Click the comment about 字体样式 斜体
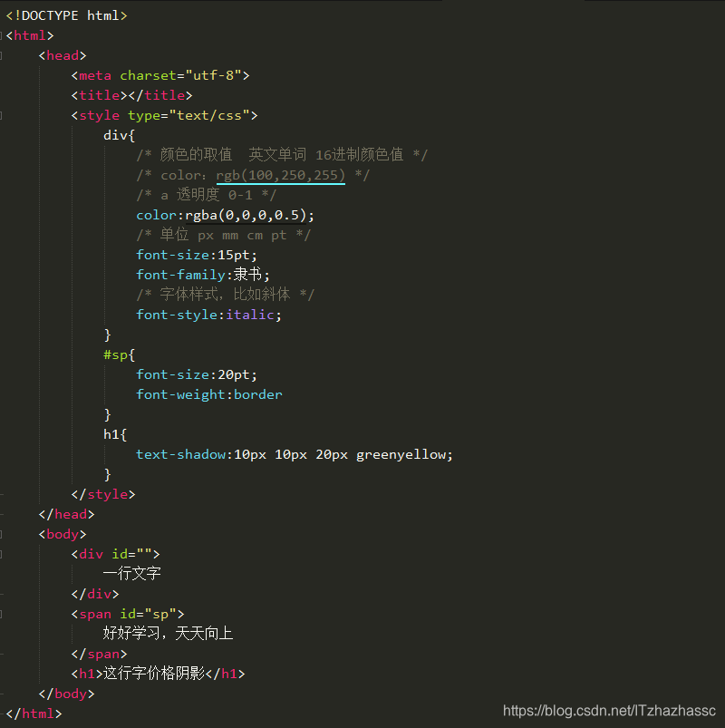 (225, 295)
